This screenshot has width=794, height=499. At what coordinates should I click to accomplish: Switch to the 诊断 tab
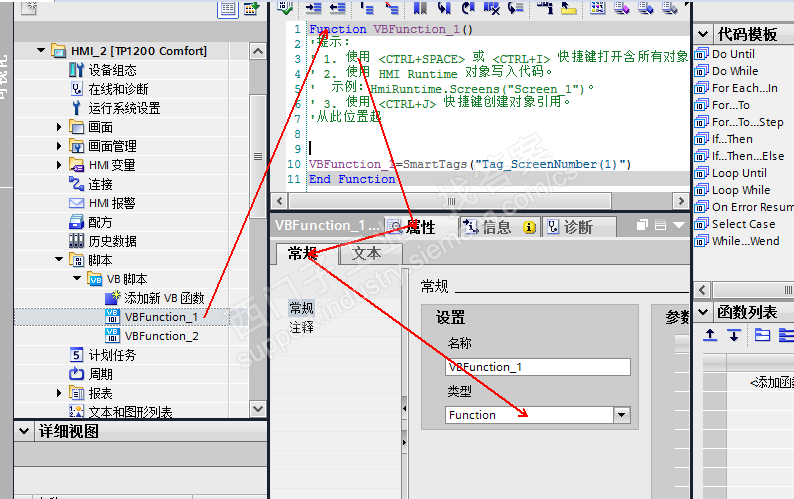(579, 227)
